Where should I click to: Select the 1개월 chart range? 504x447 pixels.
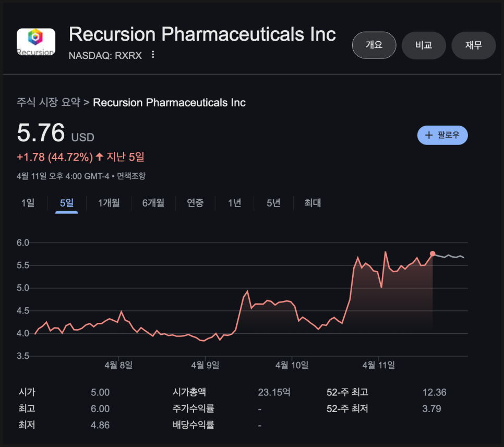pyautogui.click(x=109, y=203)
